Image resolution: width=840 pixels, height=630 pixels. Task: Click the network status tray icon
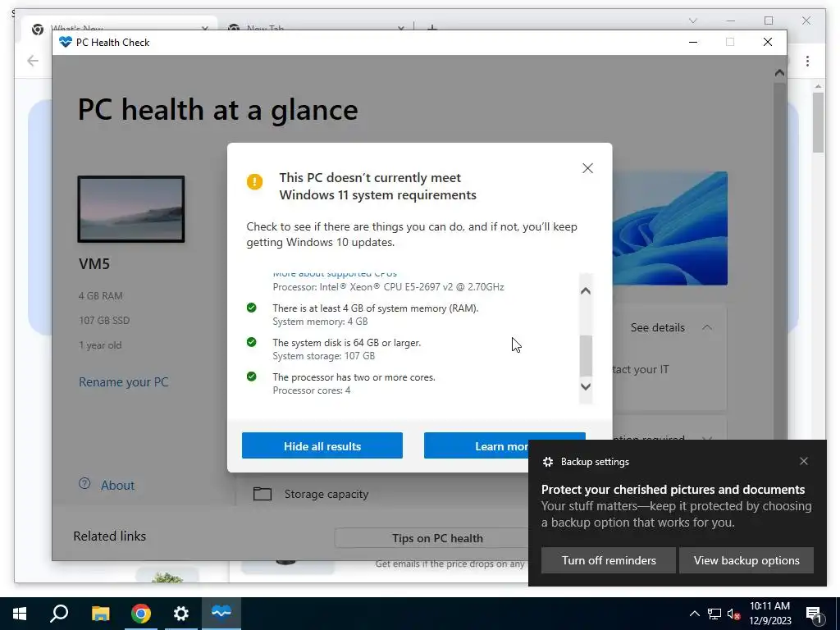(x=714, y=614)
